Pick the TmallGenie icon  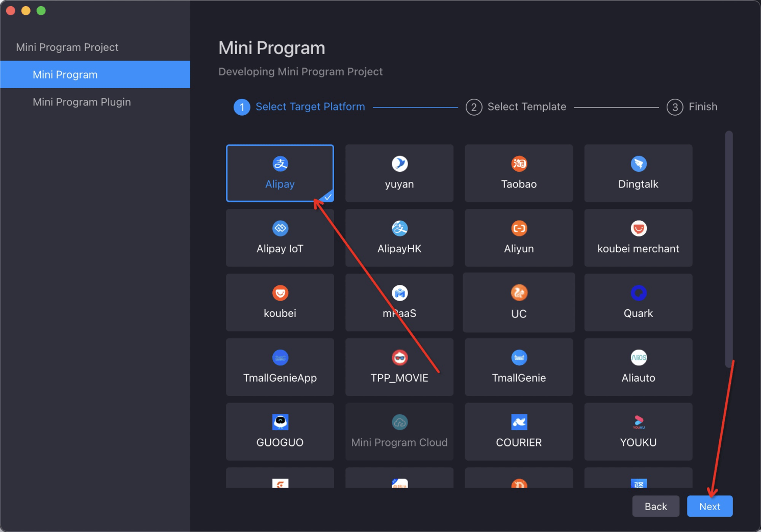[x=519, y=358]
